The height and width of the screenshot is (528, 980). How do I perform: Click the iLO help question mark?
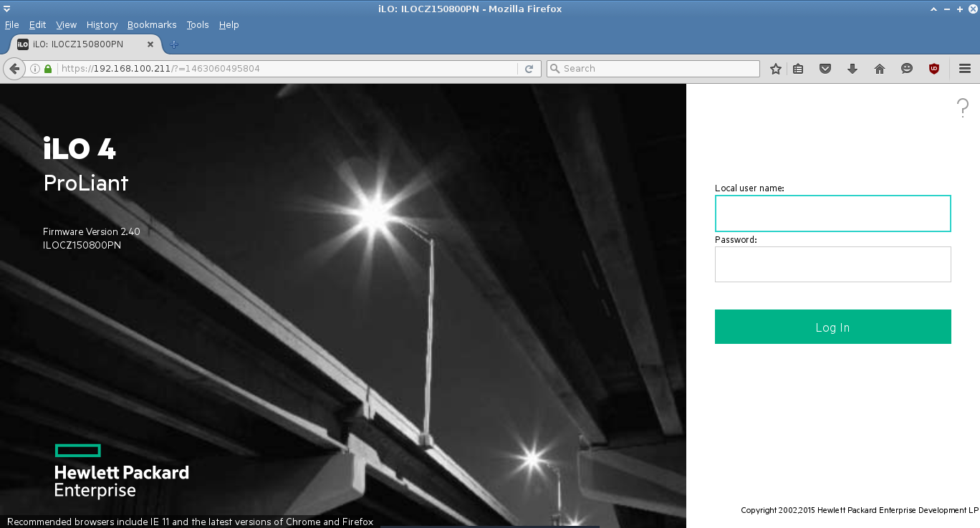[963, 108]
